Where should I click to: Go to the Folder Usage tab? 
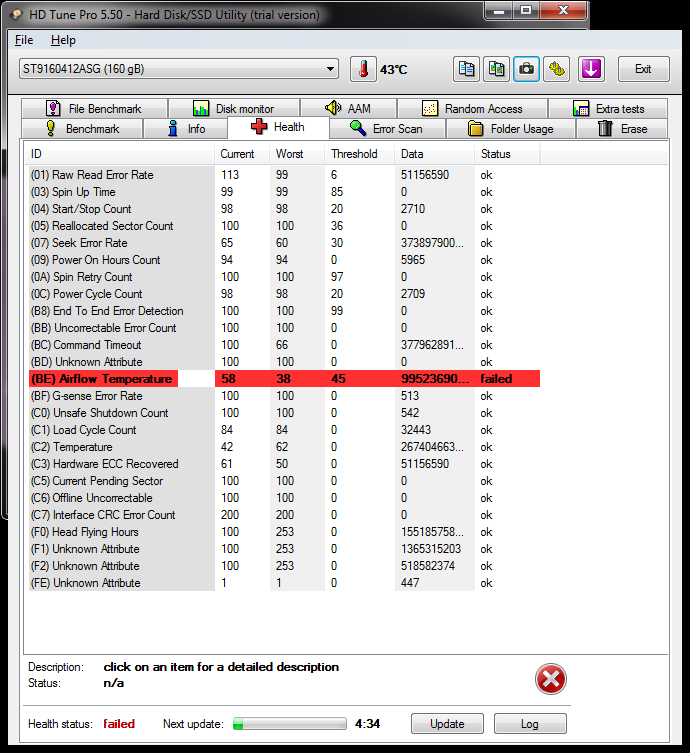click(x=511, y=129)
